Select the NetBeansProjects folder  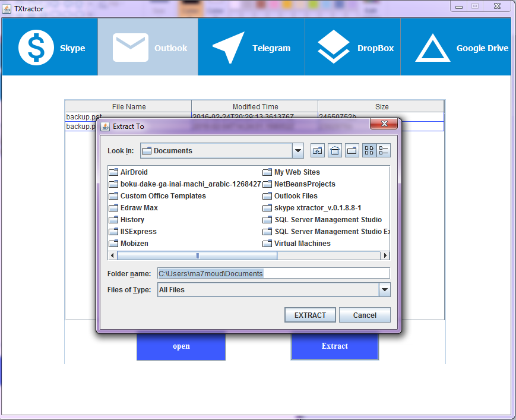pyautogui.click(x=299, y=184)
